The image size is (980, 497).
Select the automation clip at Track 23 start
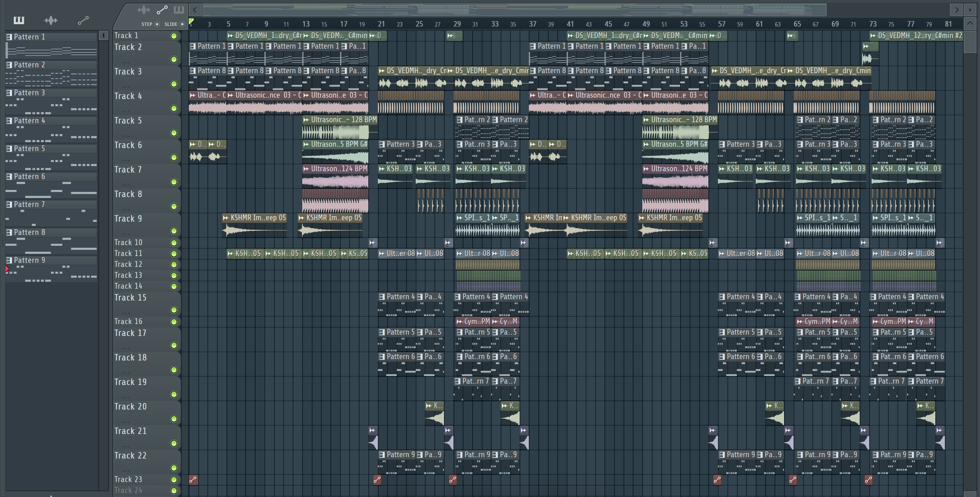point(193,480)
